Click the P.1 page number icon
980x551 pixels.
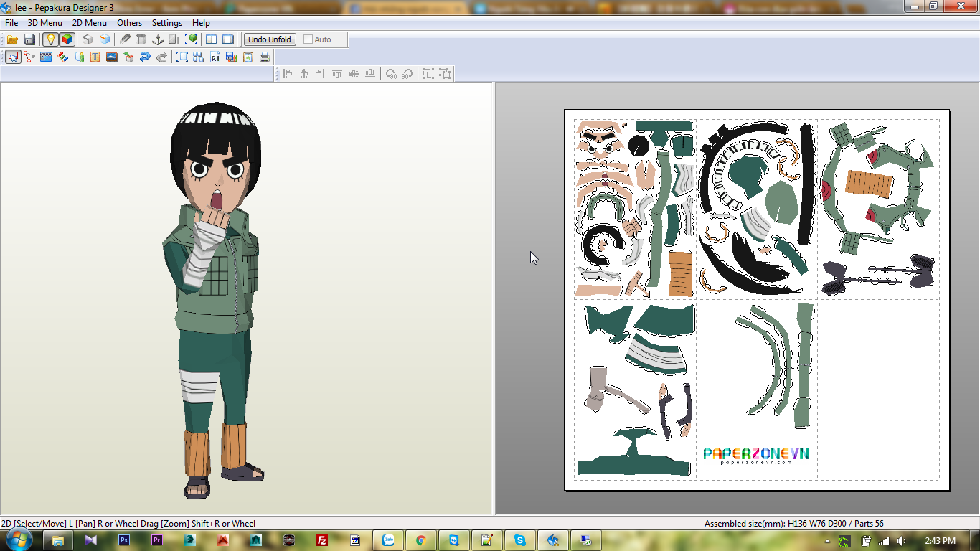point(215,57)
